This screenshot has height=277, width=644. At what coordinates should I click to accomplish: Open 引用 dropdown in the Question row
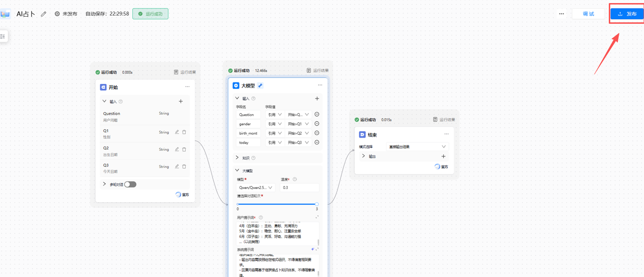(275, 115)
